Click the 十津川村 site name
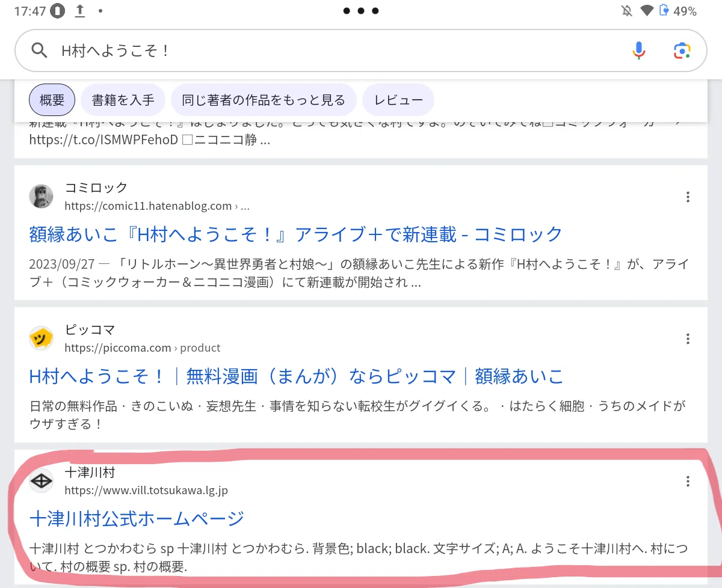 pyautogui.click(x=90, y=472)
